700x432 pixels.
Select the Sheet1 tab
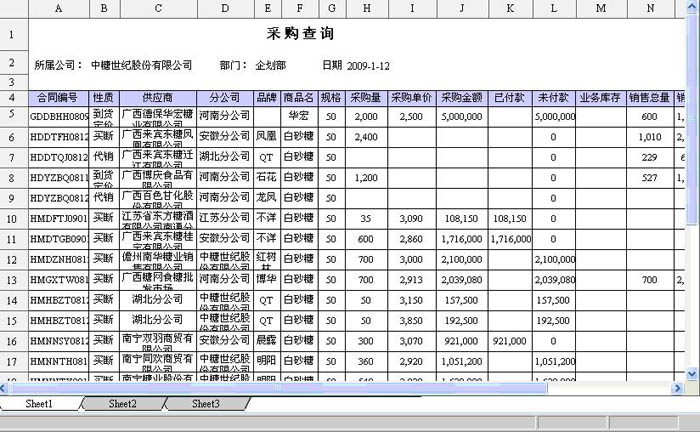(39, 404)
